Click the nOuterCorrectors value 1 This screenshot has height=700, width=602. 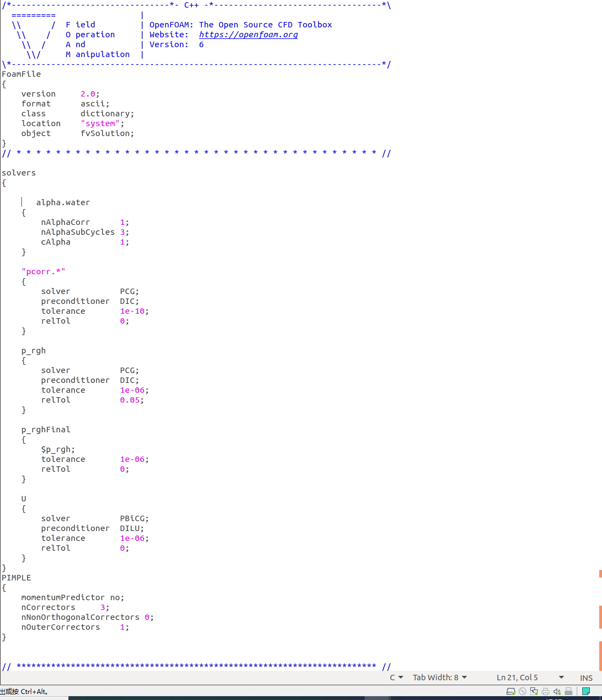click(x=123, y=627)
